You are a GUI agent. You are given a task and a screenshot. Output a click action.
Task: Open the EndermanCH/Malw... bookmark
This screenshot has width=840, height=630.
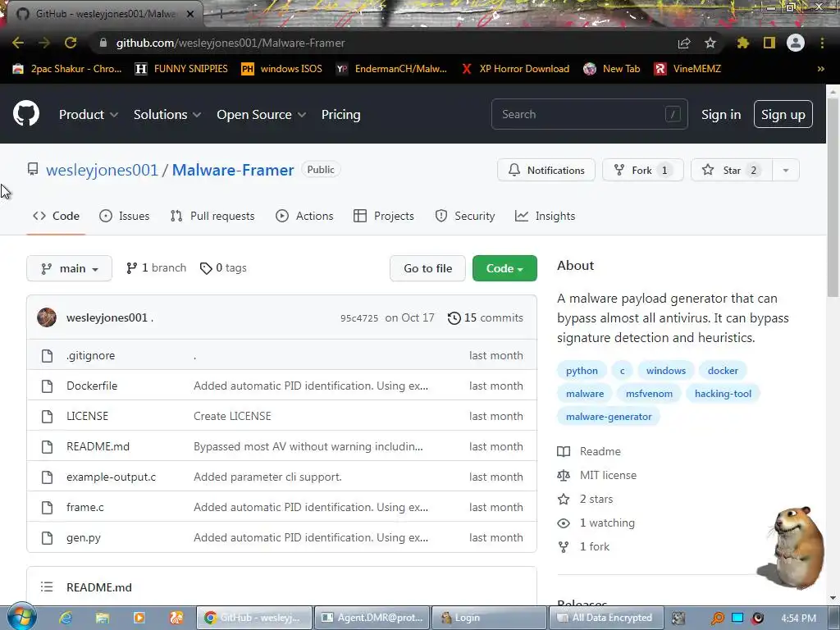[x=391, y=69]
